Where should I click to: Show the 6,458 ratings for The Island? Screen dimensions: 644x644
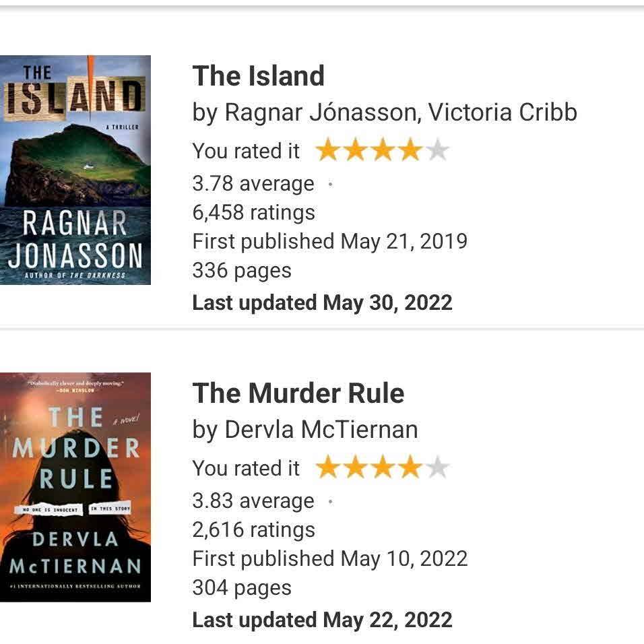point(254,213)
